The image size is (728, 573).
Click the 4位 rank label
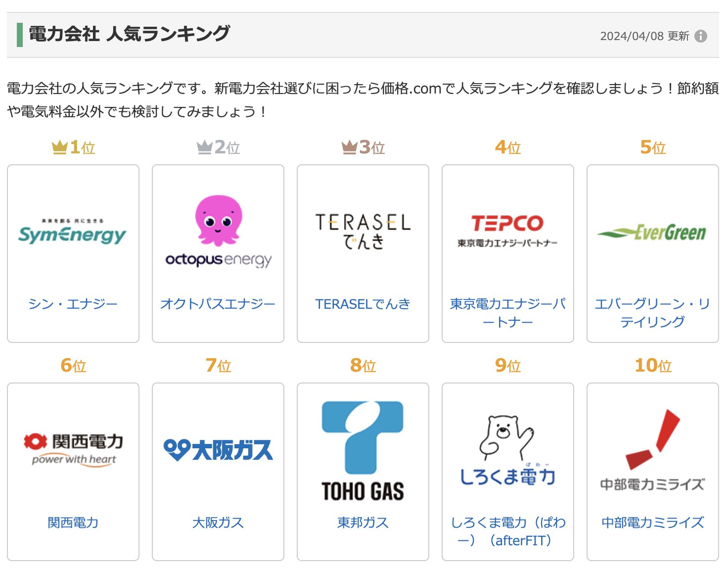coord(508,147)
